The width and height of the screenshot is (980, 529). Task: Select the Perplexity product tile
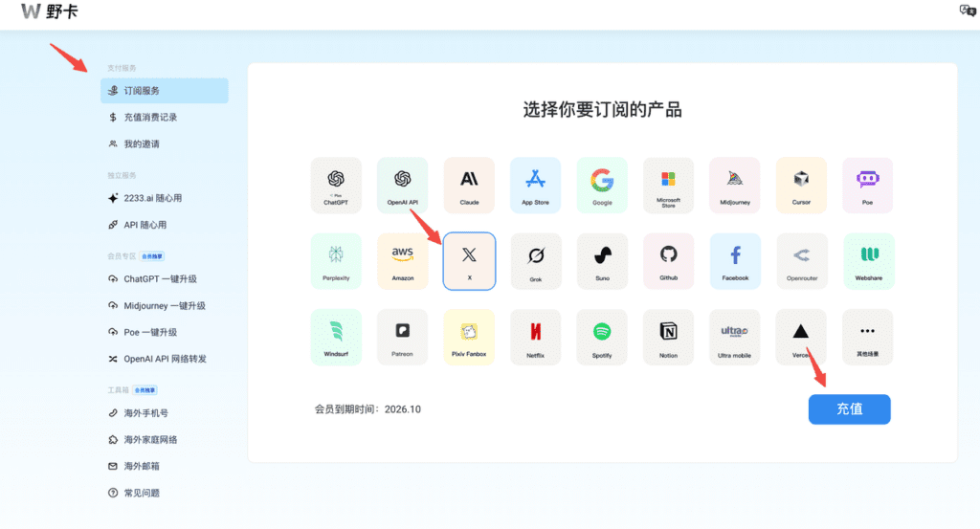click(336, 261)
